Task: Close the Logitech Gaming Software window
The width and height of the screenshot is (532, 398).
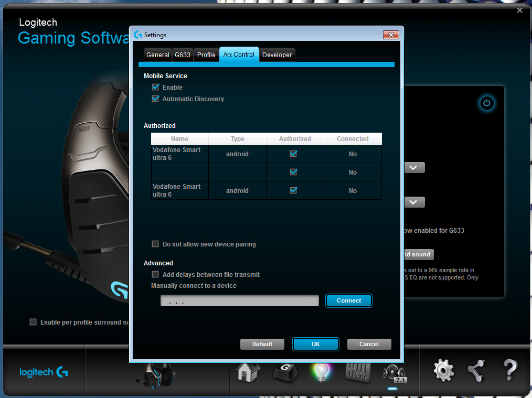Action: click(x=519, y=10)
